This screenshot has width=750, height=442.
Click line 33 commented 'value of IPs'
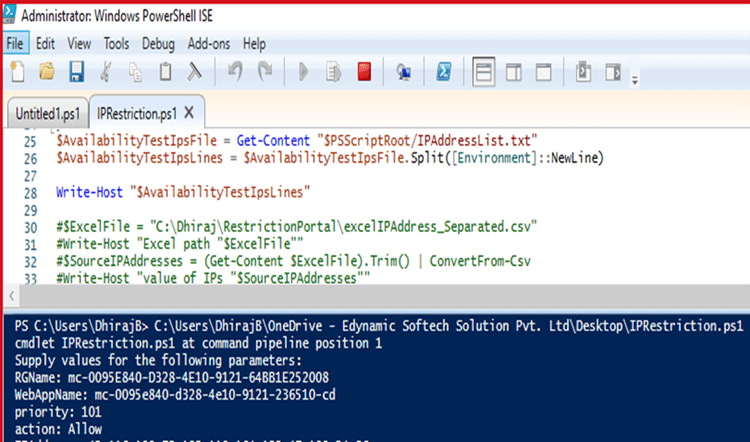coord(213,278)
